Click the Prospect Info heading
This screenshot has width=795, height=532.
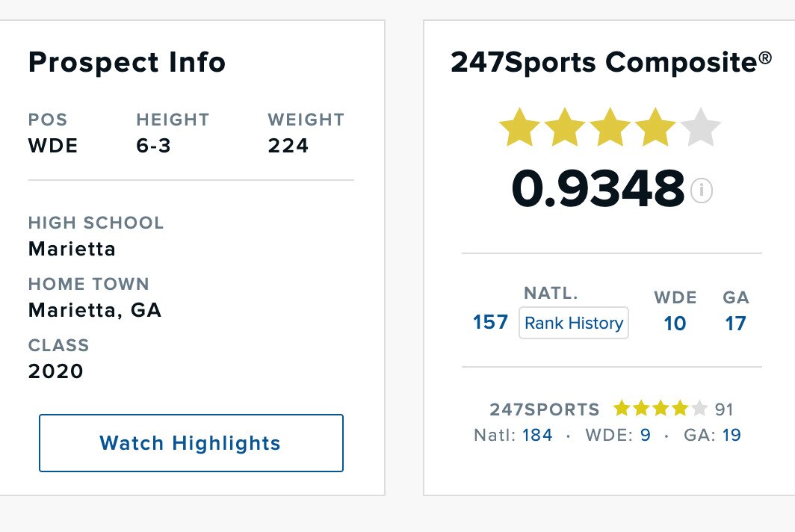click(127, 63)
